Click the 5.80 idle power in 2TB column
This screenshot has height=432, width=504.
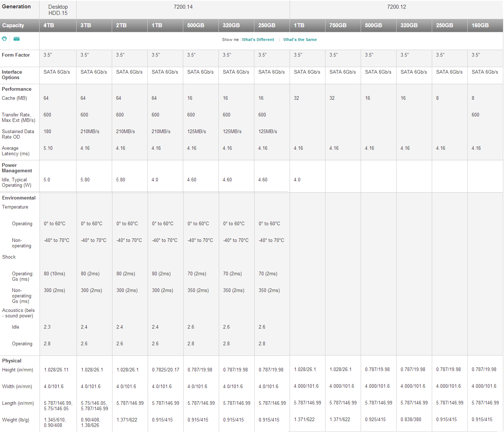pyautogui.click(x=120, y=180)
